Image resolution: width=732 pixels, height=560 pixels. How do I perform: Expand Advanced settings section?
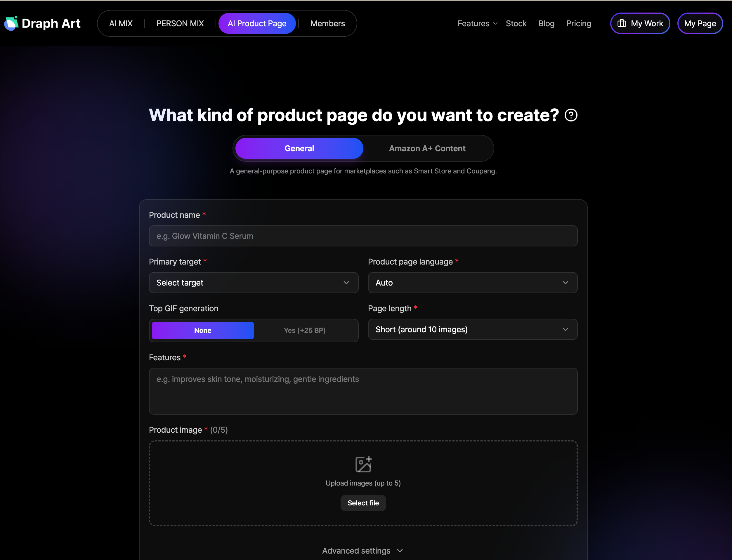(363, 551)
